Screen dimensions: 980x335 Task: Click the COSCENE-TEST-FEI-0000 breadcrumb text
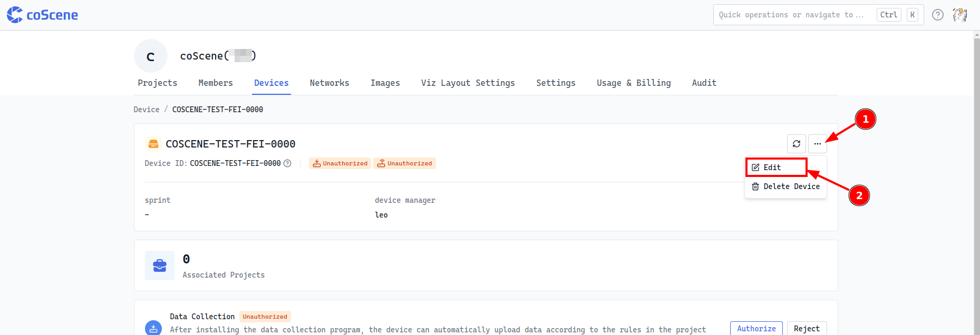pyautogui.click(x=218, y=110)
